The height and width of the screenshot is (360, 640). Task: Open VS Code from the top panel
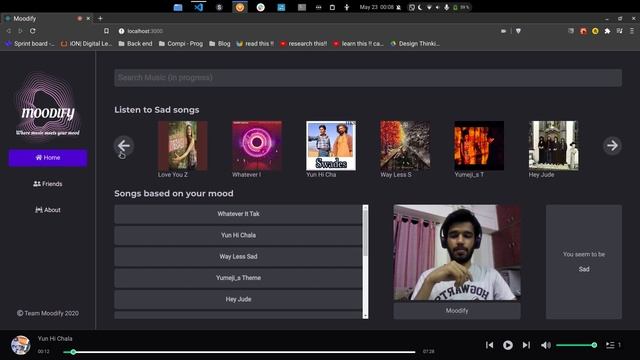tap(199, 7)
